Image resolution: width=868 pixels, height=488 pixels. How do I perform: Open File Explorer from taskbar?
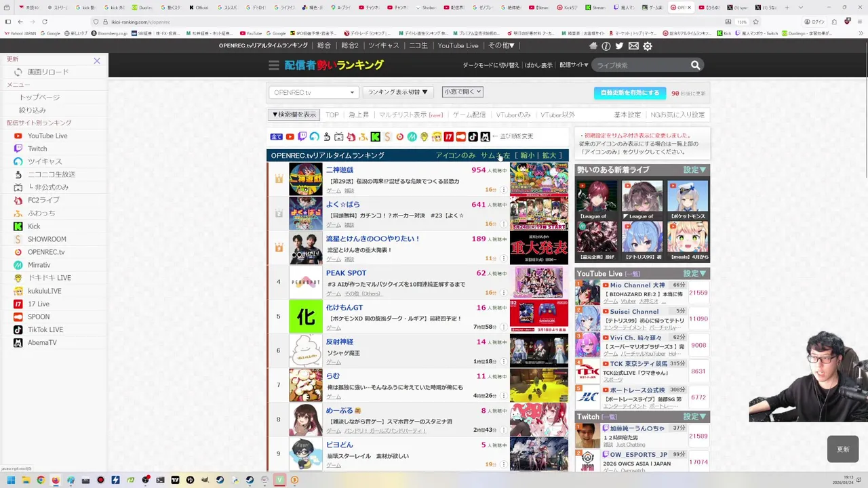tap(26, 480)
